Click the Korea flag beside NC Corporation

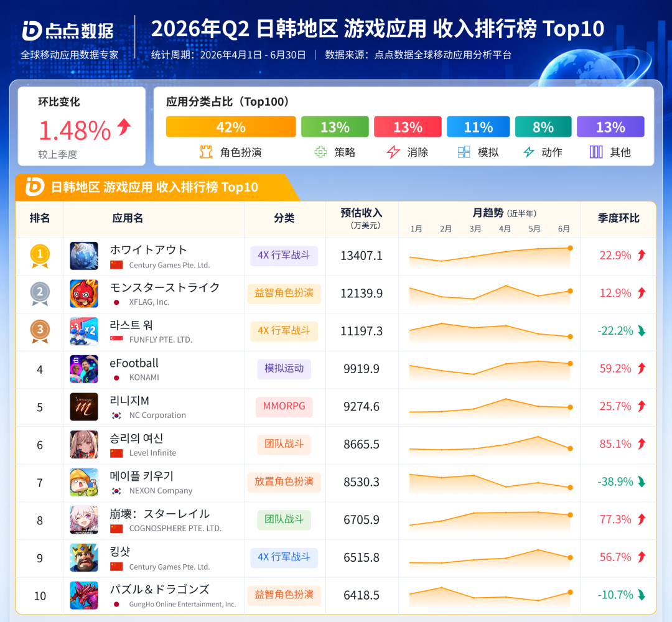(116, 415)
